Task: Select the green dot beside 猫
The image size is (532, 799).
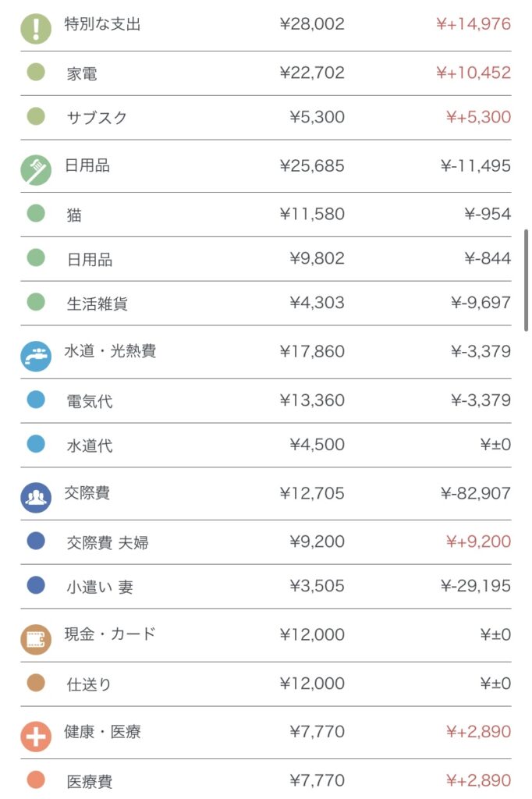Action: click(36, 213)
